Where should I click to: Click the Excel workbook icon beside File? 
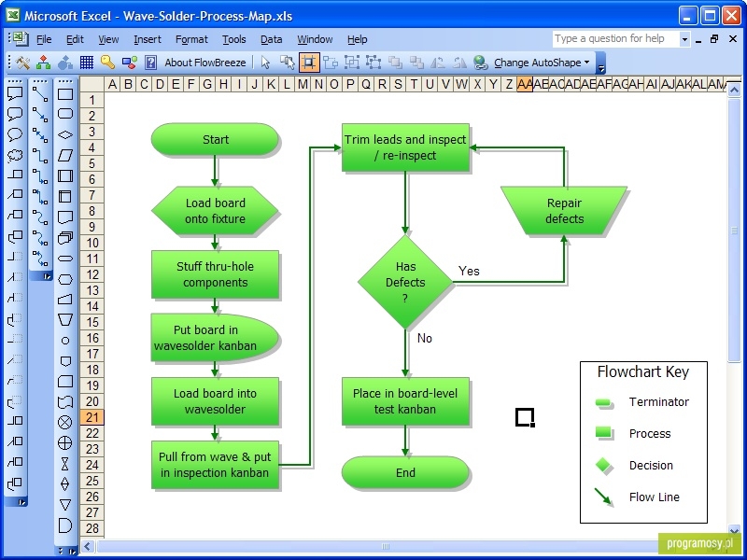coord(20,38)
